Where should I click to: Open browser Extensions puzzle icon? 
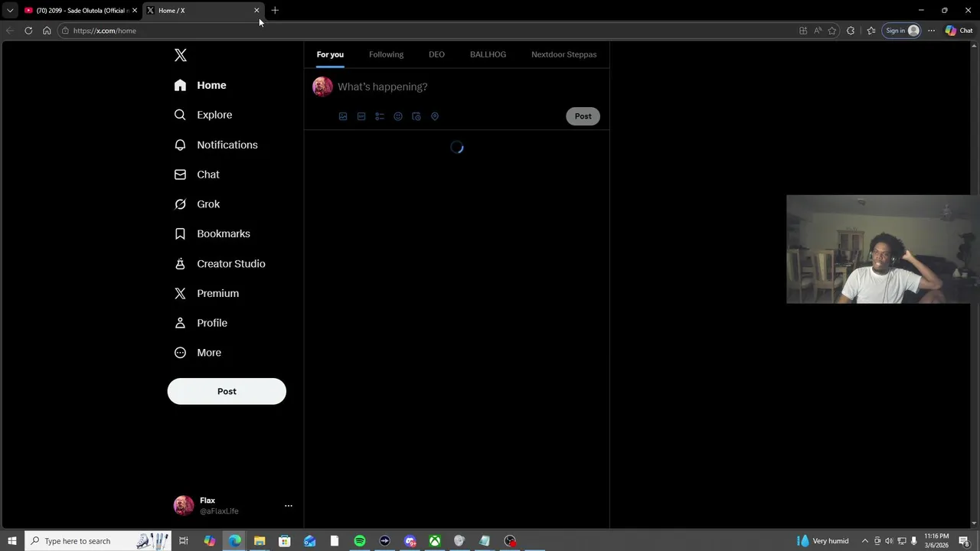click(x=851, y=31)
